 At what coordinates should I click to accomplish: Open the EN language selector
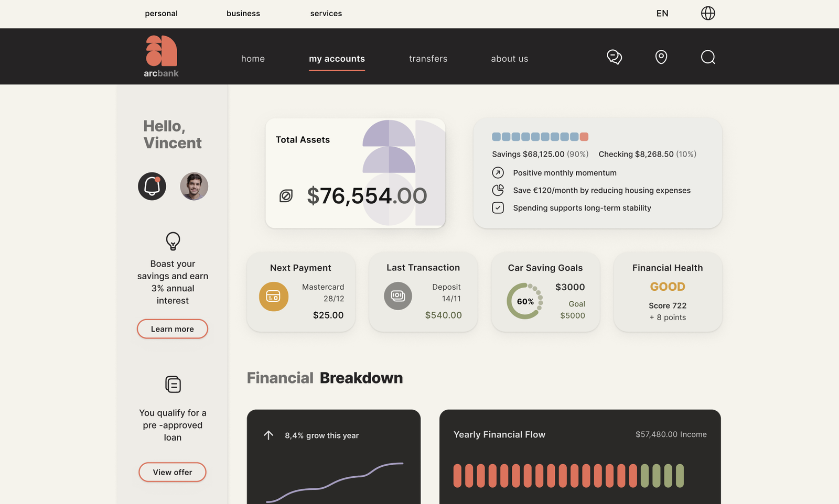click(662, 14)
